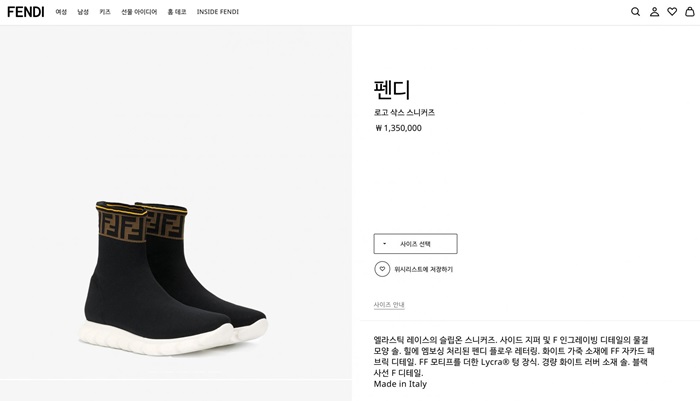Open the account profile icon
This screenshot has width=700, height=401.
654,12
